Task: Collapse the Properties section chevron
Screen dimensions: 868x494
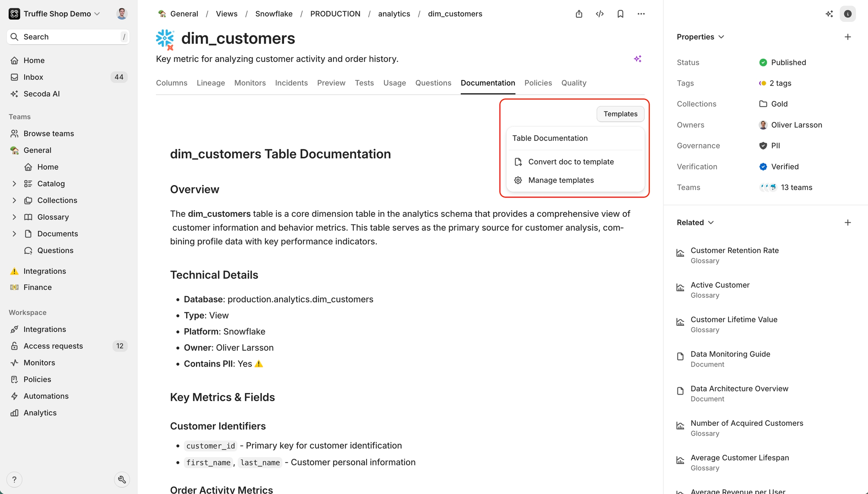Action: point(721,37)
